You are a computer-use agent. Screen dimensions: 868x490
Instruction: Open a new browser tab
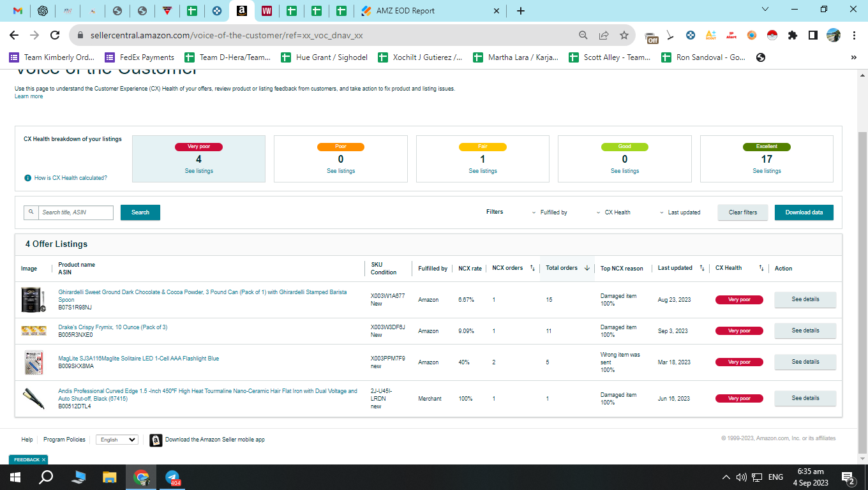tap(521, 11)
